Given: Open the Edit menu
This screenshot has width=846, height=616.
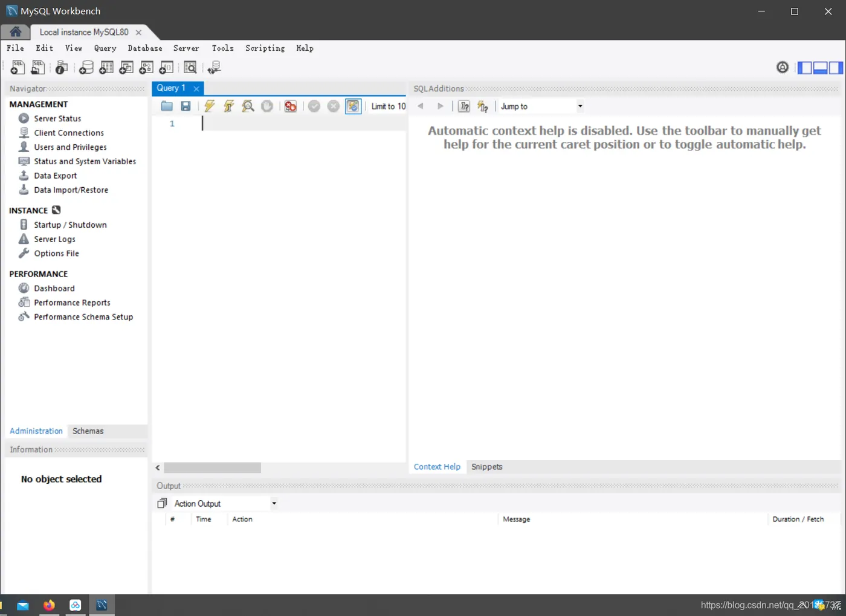Looking at the screenshot, I should pos(44,48).
